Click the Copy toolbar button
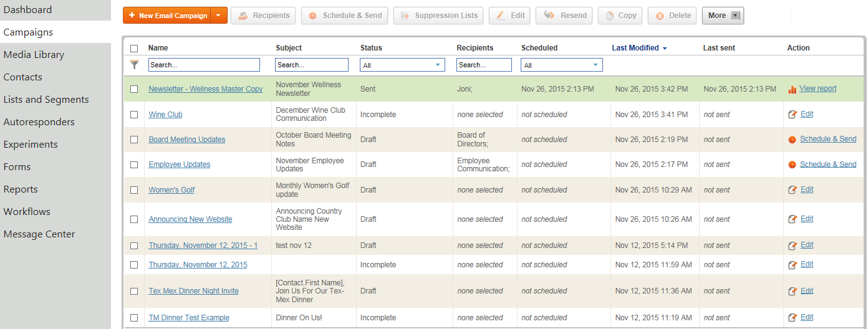 [620, 16]
